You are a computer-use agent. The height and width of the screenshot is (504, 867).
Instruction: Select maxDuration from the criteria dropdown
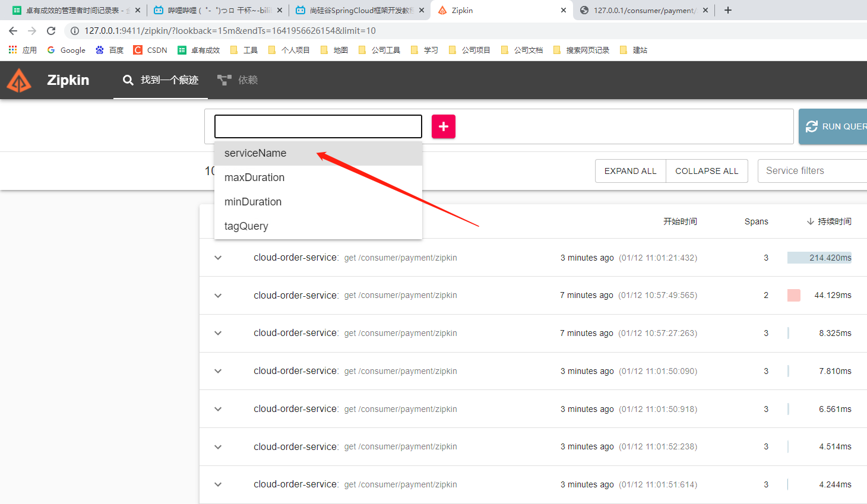(x=318, y=177)
